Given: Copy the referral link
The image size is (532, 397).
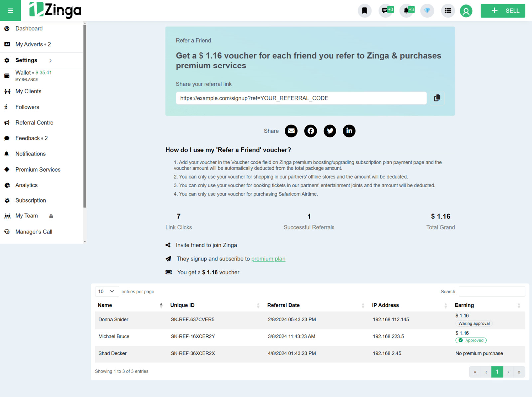Looking at the screenshot, I should point(437,98).
